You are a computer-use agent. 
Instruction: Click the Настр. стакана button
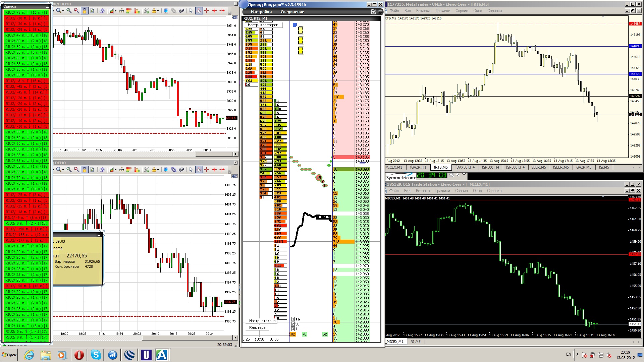click(x=262, y=321)
